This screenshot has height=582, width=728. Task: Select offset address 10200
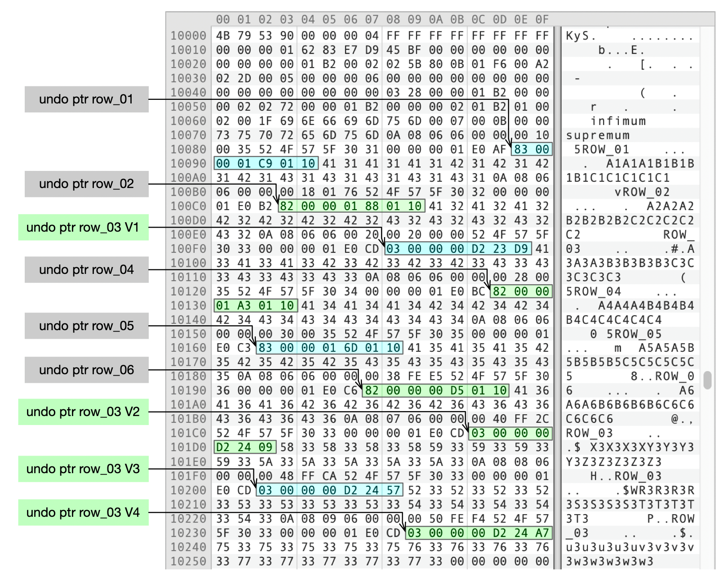point(188,490)
